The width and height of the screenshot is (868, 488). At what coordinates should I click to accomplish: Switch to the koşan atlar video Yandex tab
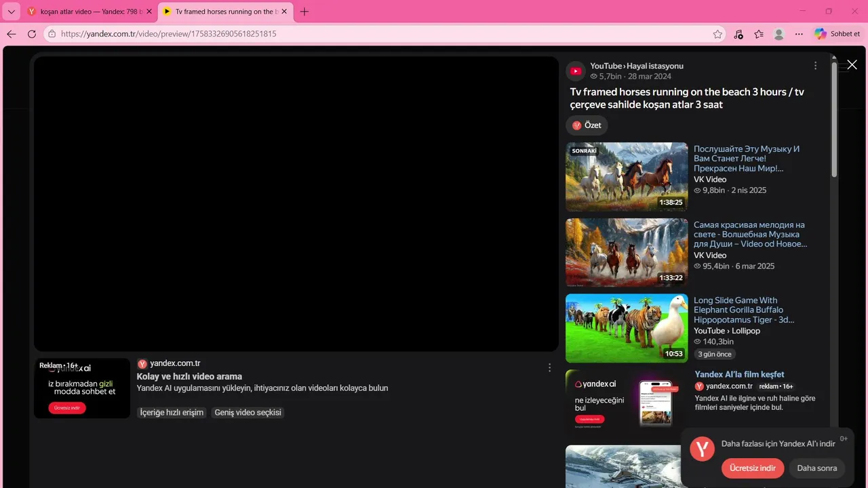click(x=88, y=12)
